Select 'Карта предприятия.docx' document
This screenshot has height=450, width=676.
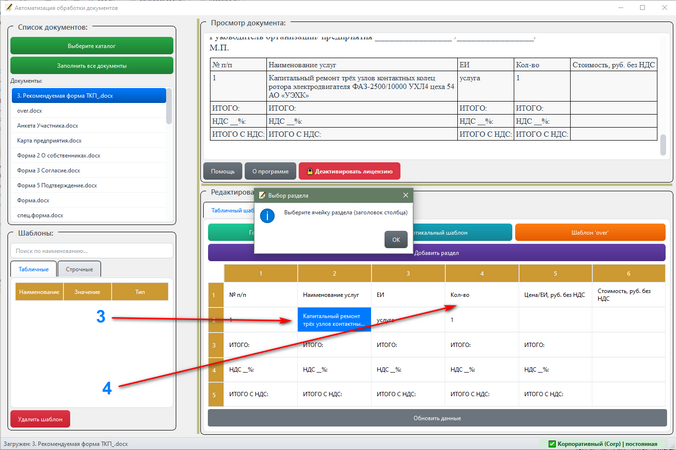[x=89, y=141]
